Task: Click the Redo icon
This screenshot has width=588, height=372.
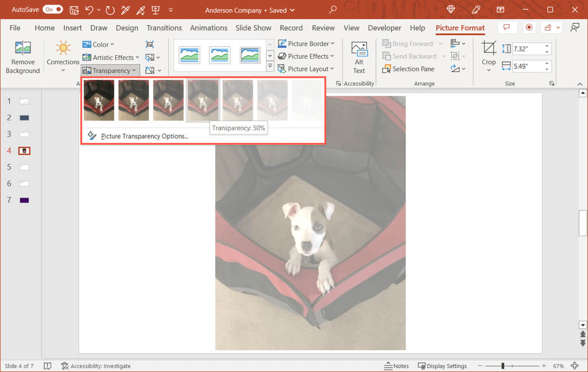Action: click(x=110, y=10)
